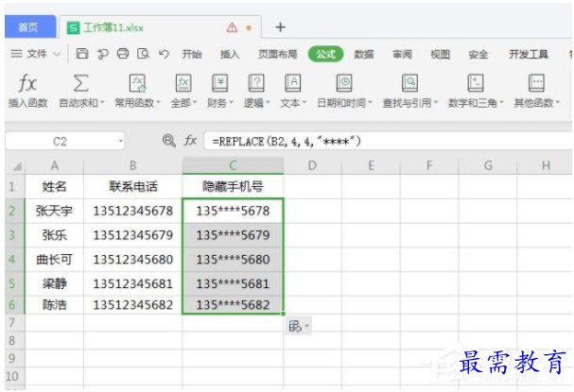Click the AutoSum sigma icon

81,83
